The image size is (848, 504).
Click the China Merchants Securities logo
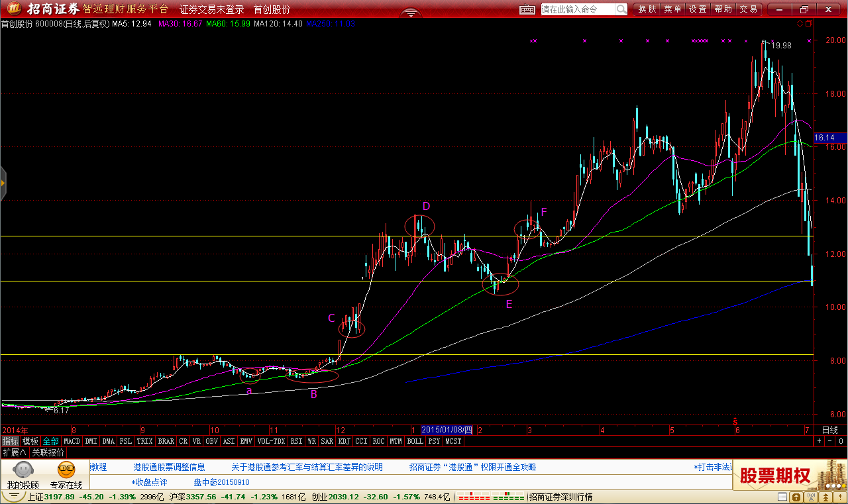tap(13, 9)
